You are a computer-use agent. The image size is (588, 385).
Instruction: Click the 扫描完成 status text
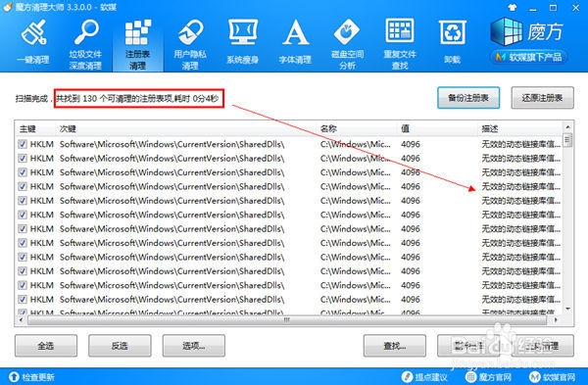(31, 99)
